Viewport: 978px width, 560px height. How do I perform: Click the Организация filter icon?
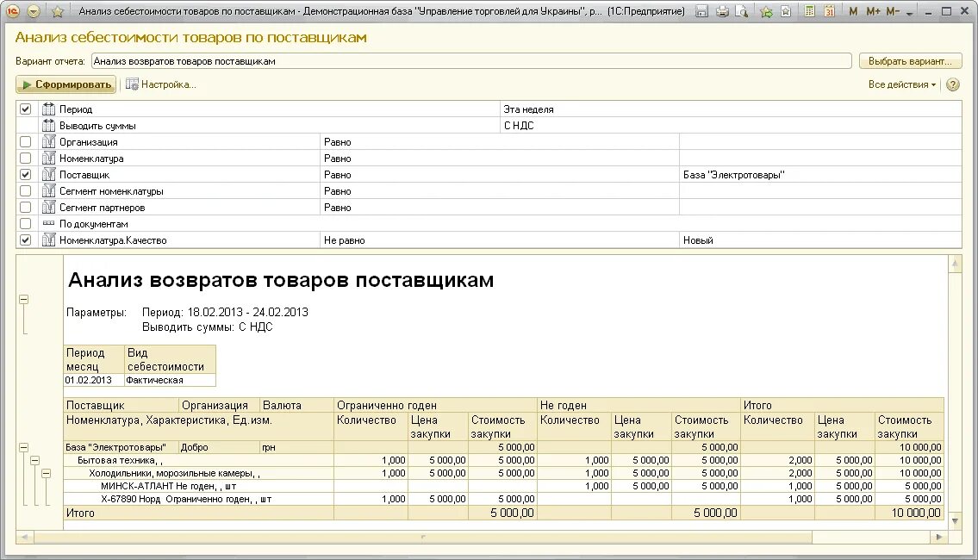[x=48, y=142]
